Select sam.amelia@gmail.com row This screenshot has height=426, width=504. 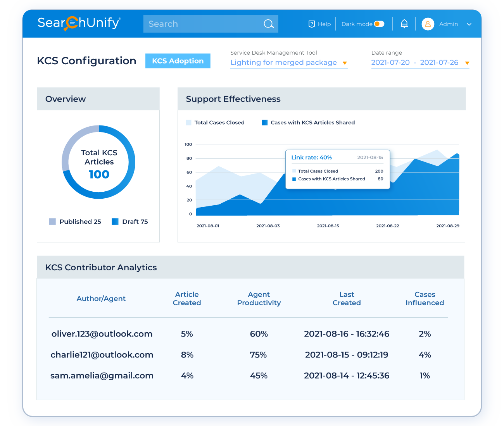coord(248,376)
